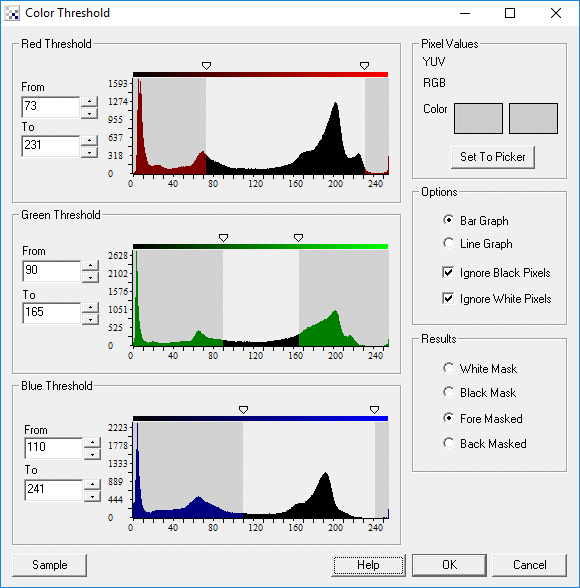Click the red lower threshold slider marker

(x=206, y=66)
